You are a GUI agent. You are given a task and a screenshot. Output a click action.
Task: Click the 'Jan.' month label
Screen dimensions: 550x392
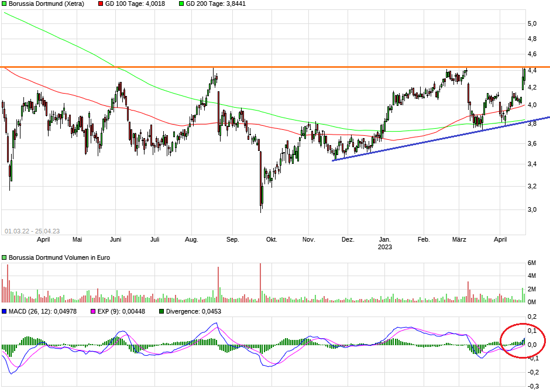point(385,239)
